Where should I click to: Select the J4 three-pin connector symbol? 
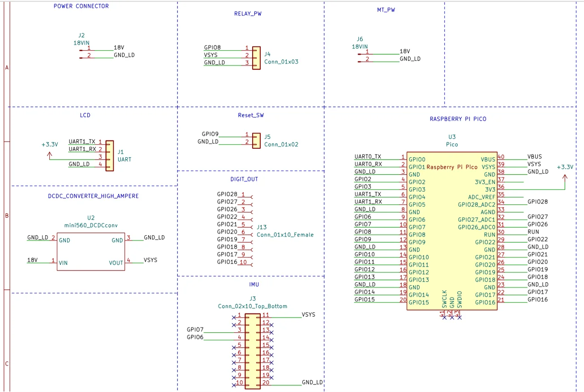[256, 58]
